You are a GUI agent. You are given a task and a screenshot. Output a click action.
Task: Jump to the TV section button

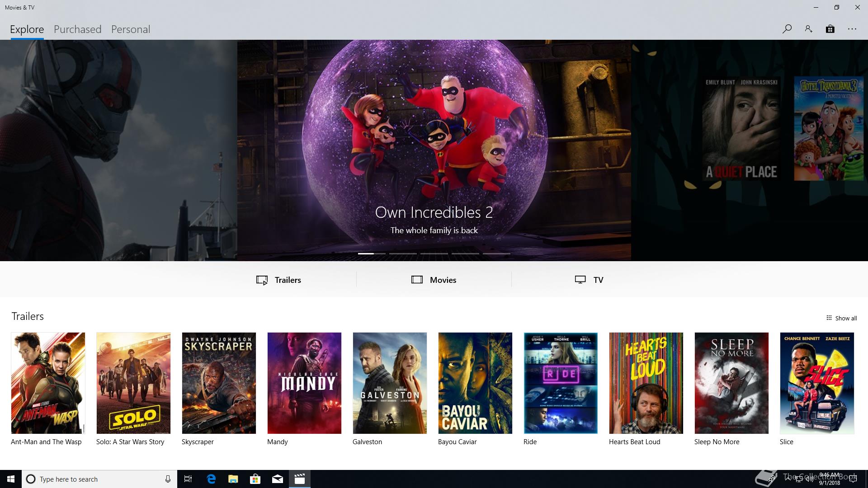tap(589, 280)
